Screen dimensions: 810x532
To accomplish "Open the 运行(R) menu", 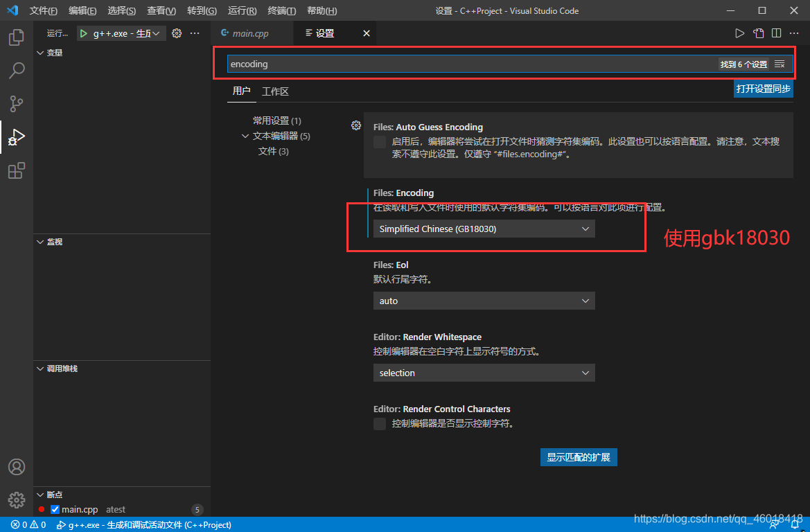I will coord(242,10).
